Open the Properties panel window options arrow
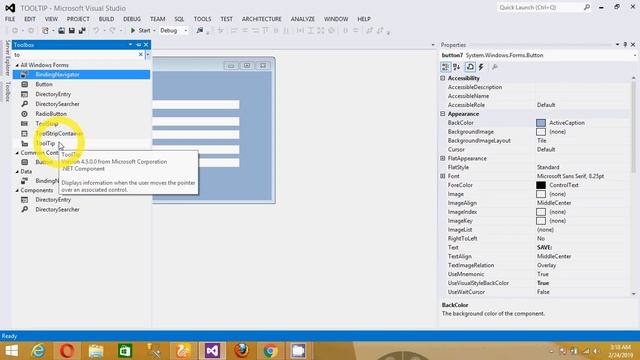This screenshot has height=360, width=640. click(618, 44)
